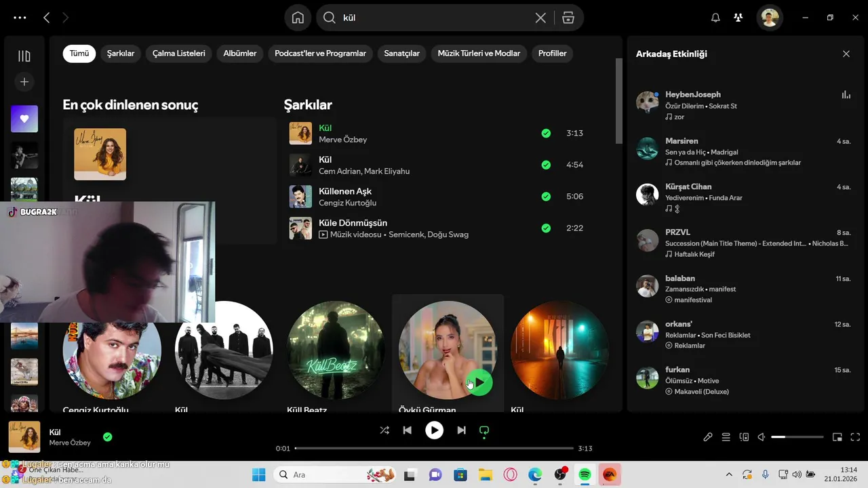868x488 pixels.
Task: Select the Çalma Listeleri filter
Action: (179, 54)
